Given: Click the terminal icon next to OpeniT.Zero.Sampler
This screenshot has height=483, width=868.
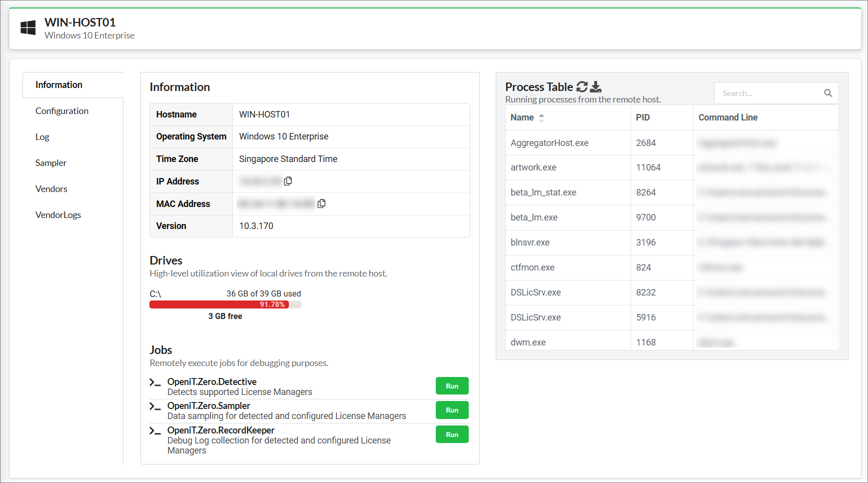Looking at the screenshot, I should click(155, 406).
